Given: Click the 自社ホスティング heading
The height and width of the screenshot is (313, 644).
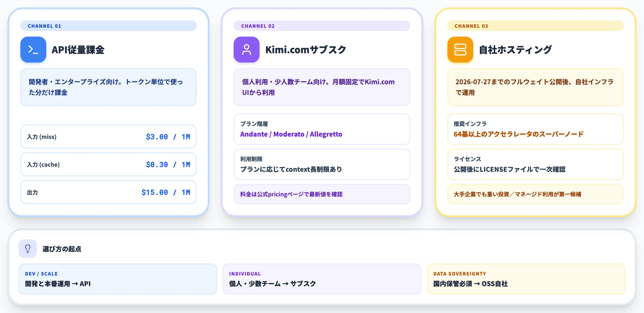Looking at the screenshot, I should (x=515, y=50).
